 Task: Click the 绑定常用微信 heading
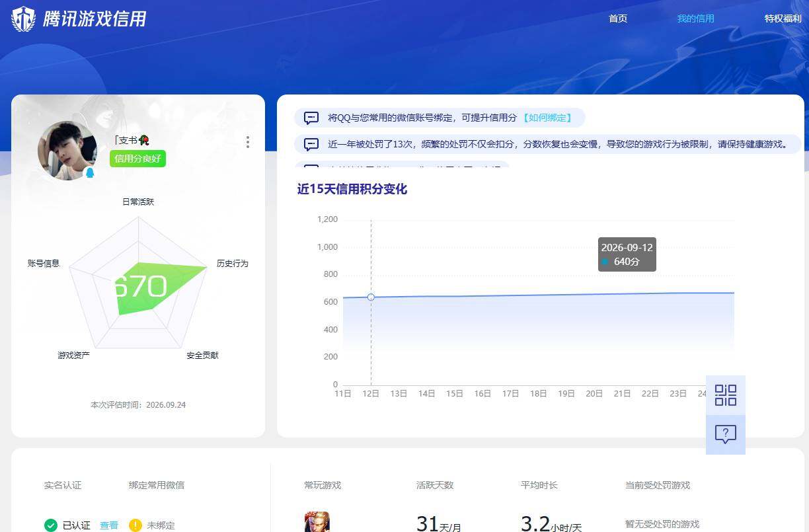pos(157,485)
